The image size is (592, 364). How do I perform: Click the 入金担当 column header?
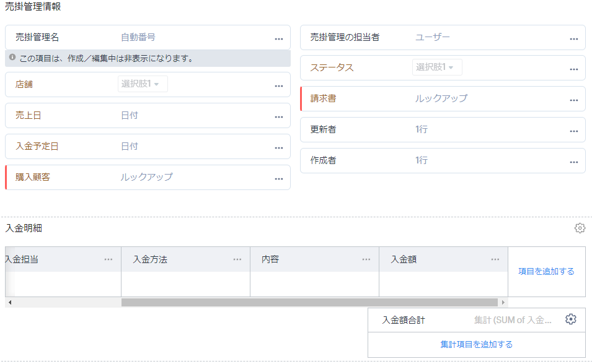click(63, 259)
